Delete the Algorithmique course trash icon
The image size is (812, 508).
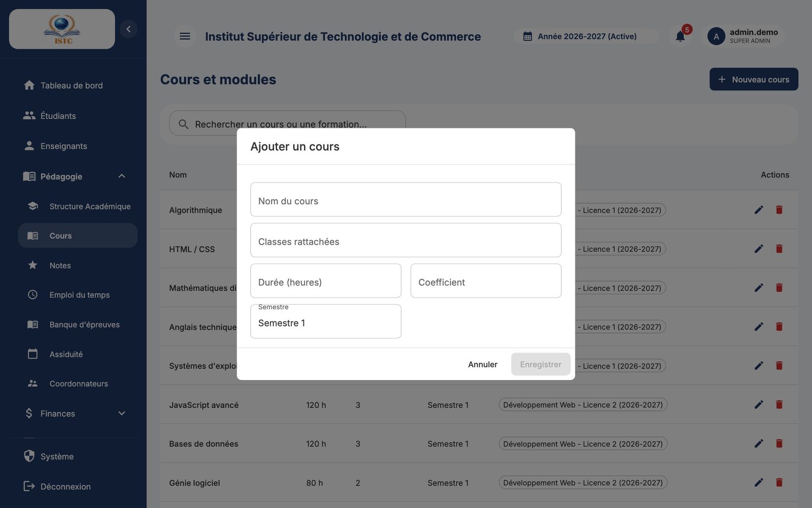779,210
